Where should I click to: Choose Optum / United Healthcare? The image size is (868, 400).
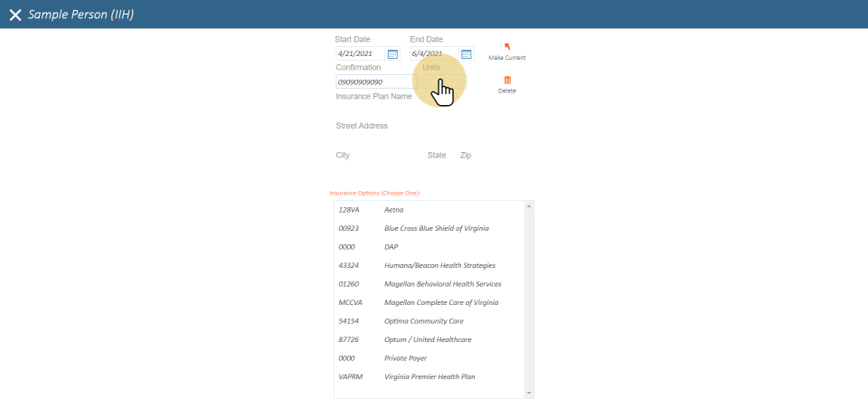(428, 339)
